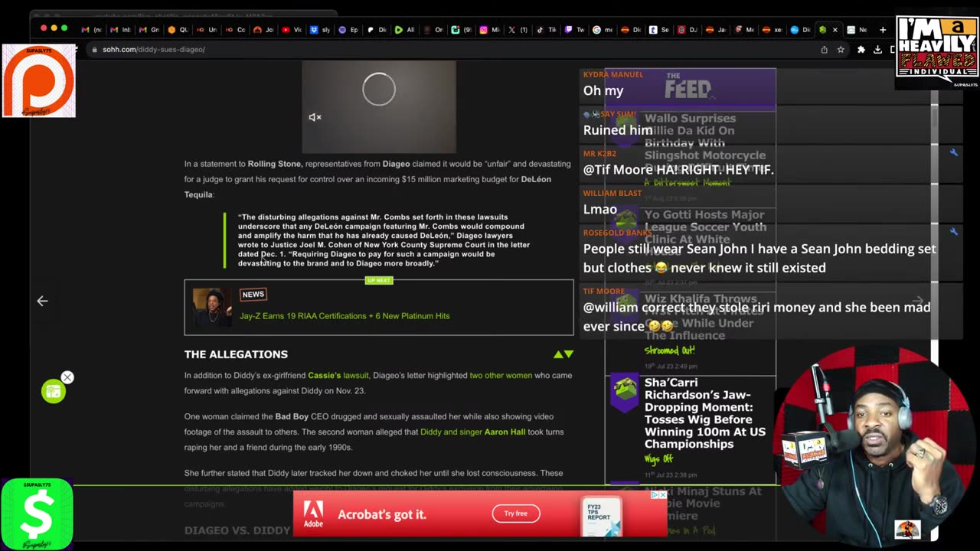Switch to the Instagram tab
Screen dimensions: 980x551
[490, 30]
